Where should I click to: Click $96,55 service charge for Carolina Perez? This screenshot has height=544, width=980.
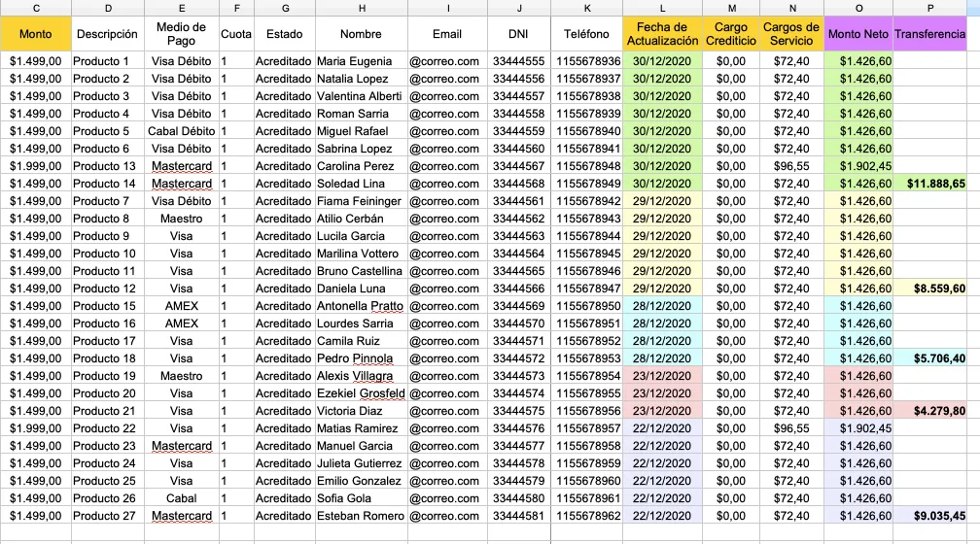pyautogui.click(x=791, y=166)
